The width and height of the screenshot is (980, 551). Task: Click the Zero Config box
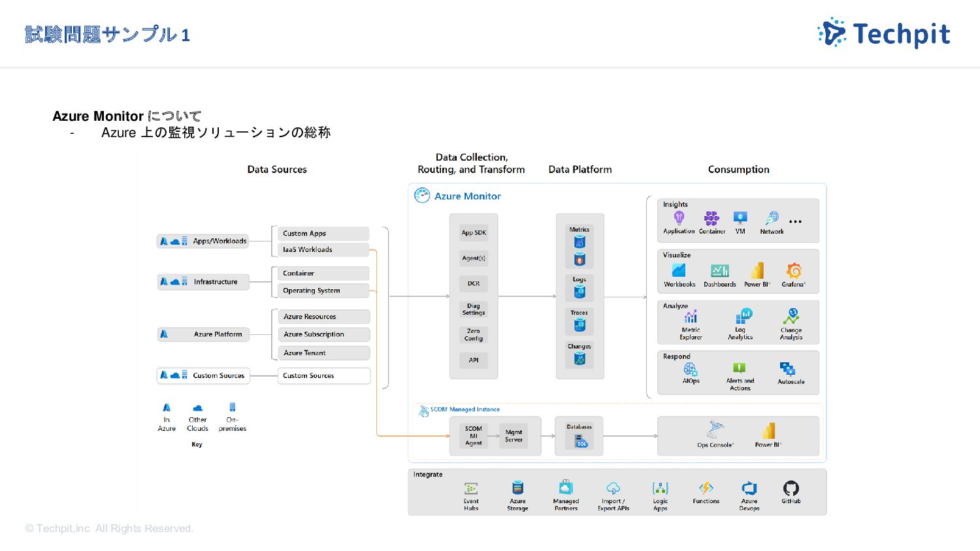tap(474, 334)
